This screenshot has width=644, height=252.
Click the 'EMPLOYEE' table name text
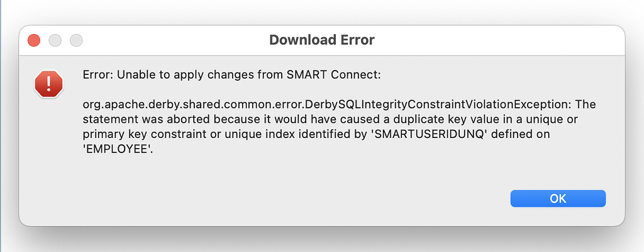point(118,150)
